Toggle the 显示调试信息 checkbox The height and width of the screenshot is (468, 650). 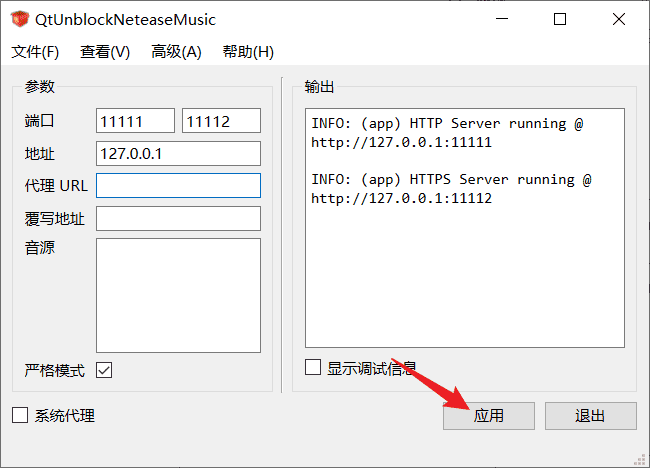(313, 367)
